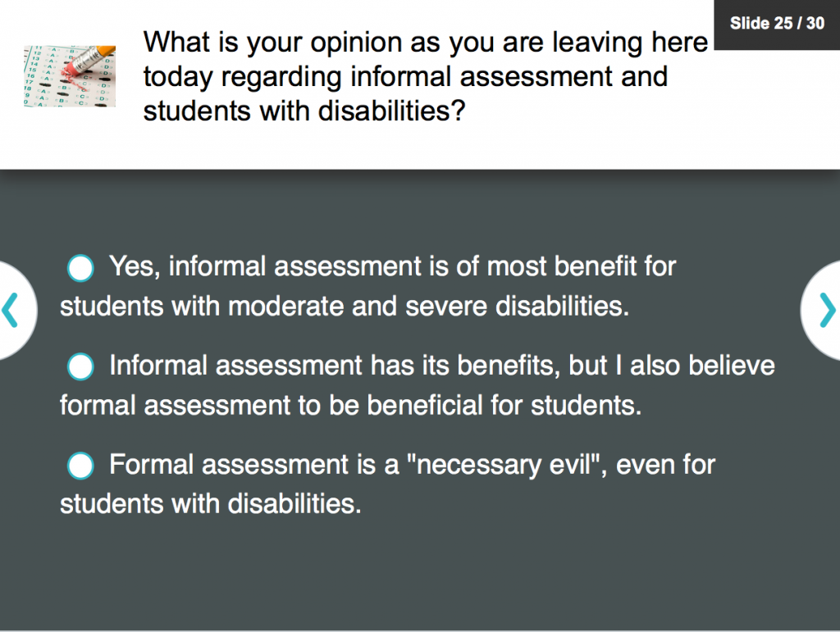Pick the 'Formal assessment is a necessary evil' radio
This screenshot has height=632, width=840.
tap(80, 465)
